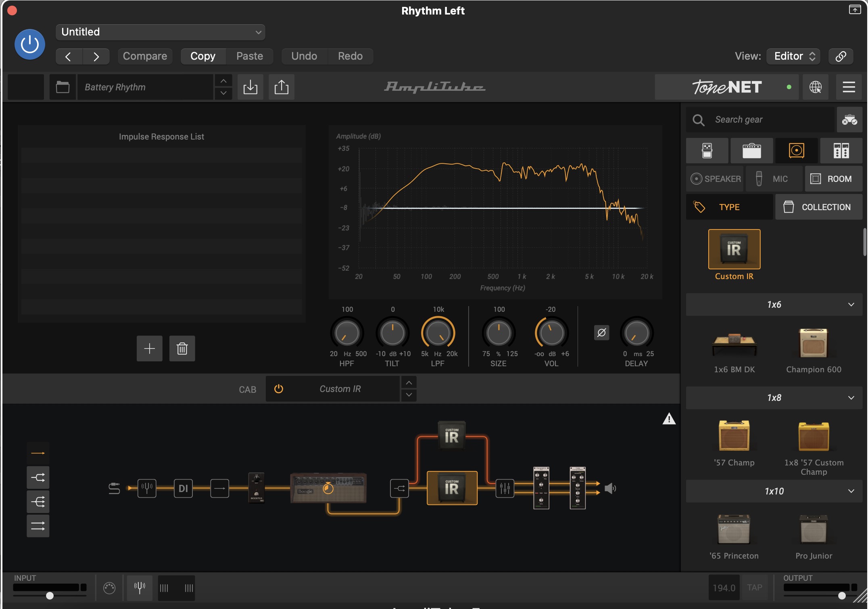Click the globe web icon
Viewport: 868px width, 609px height.
pyautogui.click(x=815, y=87)
